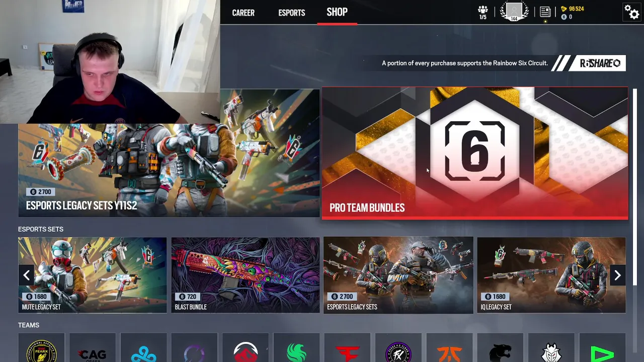The height and width of the screenshot is (362, 644).
Task: Select the G2 Esports team logo
Action: [x=551, y=348]
